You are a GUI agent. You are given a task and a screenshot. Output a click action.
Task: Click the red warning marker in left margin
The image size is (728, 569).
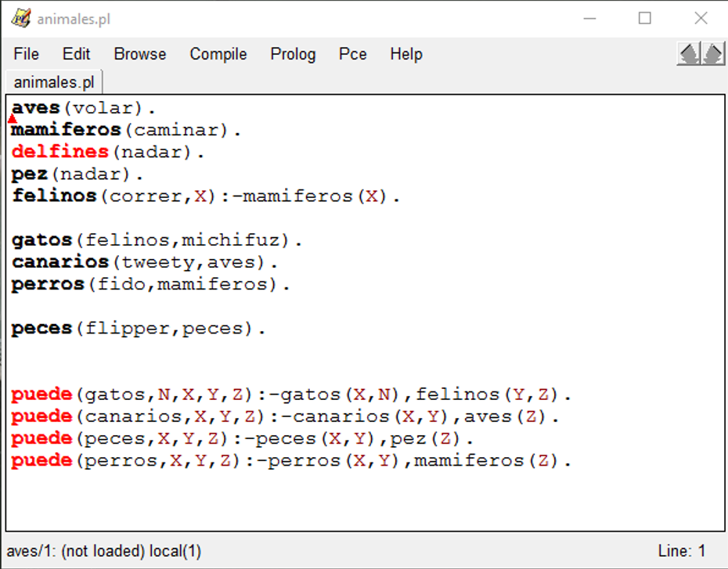click(x=11, y=117)
